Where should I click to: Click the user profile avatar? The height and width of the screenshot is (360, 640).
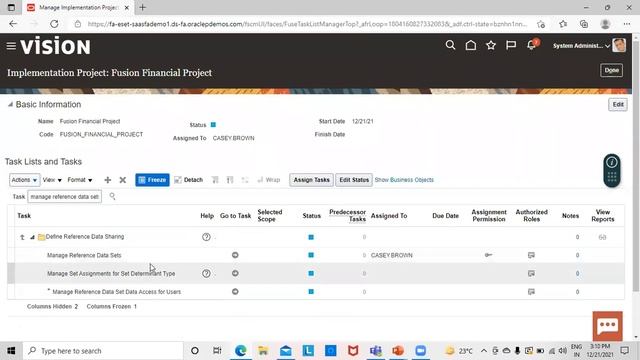coord(619,45)
